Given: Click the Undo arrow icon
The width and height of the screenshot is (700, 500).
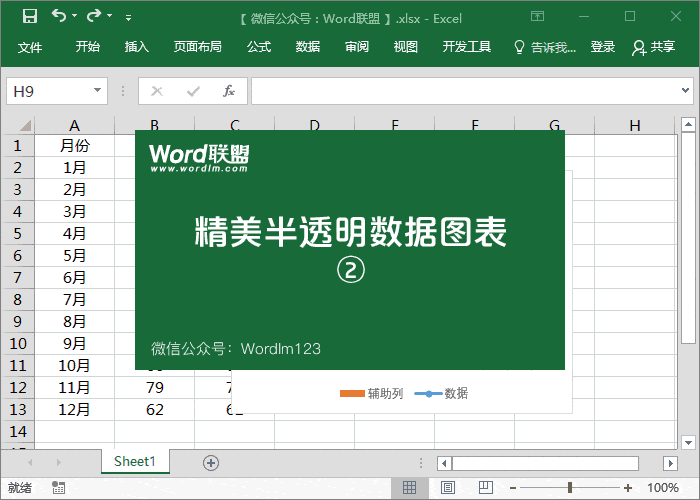Looking at the screenshot, I should click(58, 16).
